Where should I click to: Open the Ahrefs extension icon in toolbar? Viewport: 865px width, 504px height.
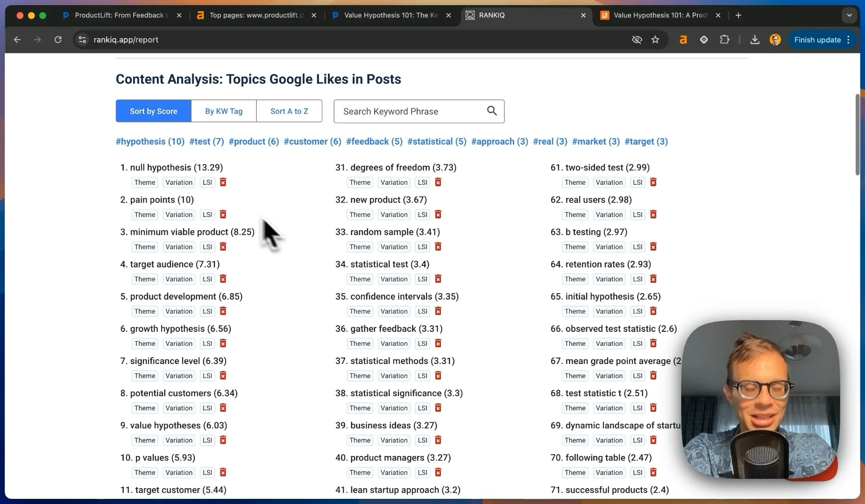pyautogui.click(x=683, y=40)
